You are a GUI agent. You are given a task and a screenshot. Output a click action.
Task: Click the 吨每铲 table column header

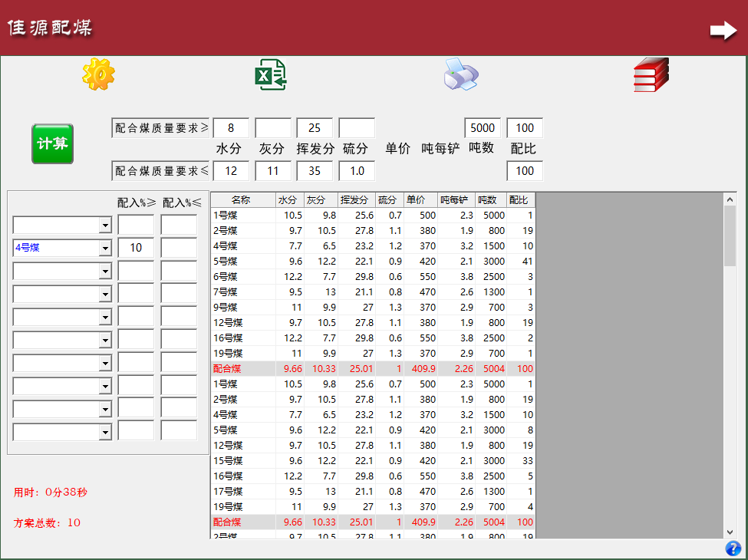click(x=456, y=200)
